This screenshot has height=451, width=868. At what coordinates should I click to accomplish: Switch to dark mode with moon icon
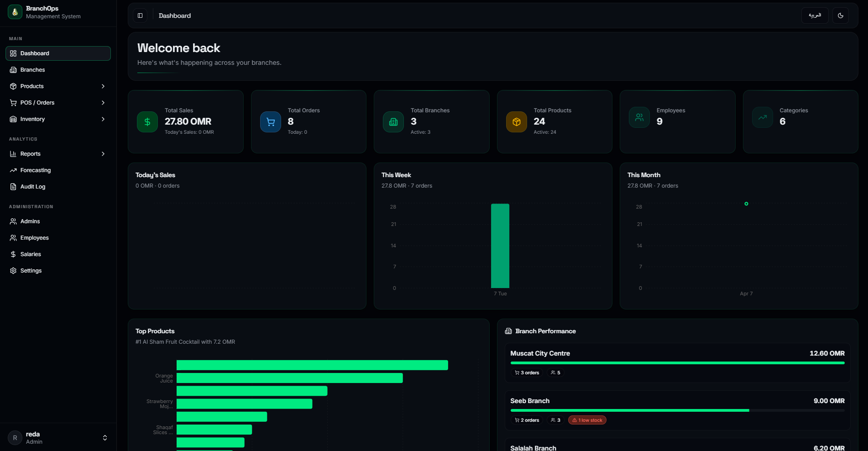click(841, 16)
